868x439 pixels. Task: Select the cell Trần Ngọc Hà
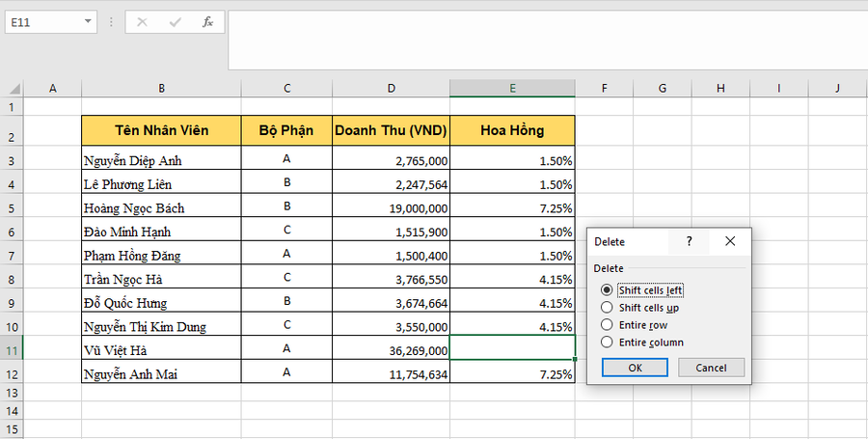pyautogui.click(x=161, y=276)
